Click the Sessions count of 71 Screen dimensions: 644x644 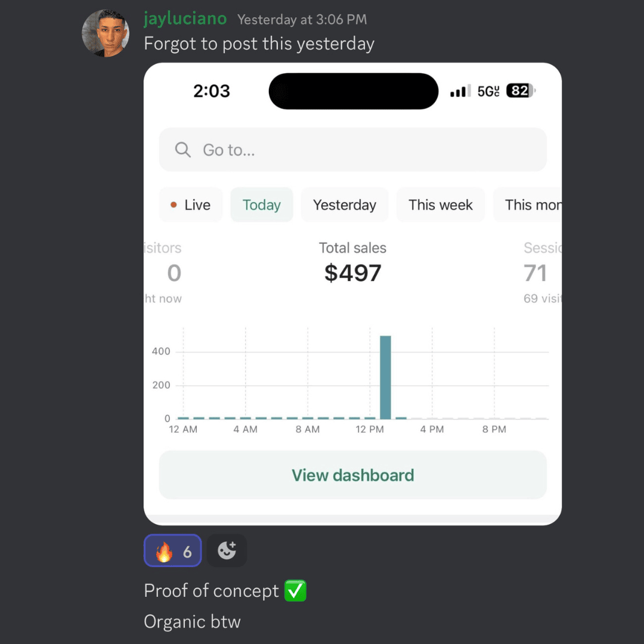(x=535, y=273)
